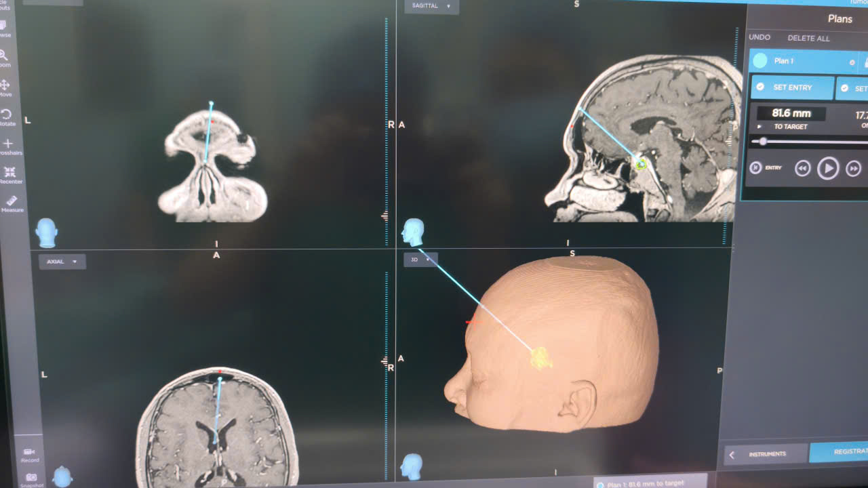This screenshot has width=868, height=488.
Task: Click the Plan 1 color circle
Action: point(760,60)
